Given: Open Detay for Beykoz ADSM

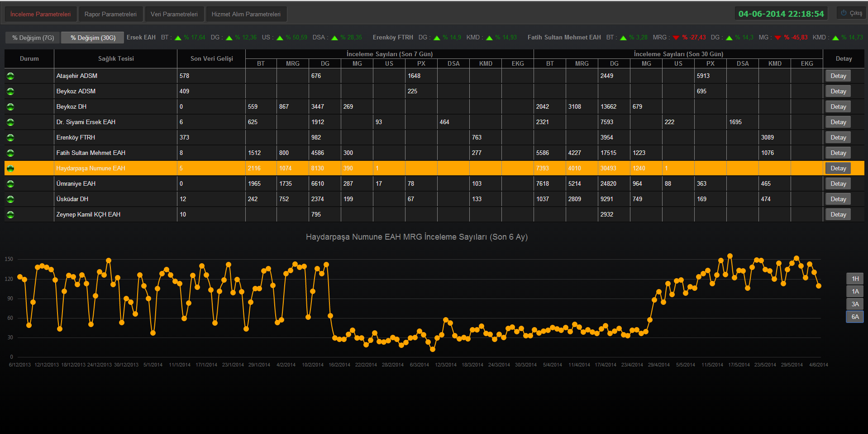Looking at the screenshot, I should (x=838, y=91).
